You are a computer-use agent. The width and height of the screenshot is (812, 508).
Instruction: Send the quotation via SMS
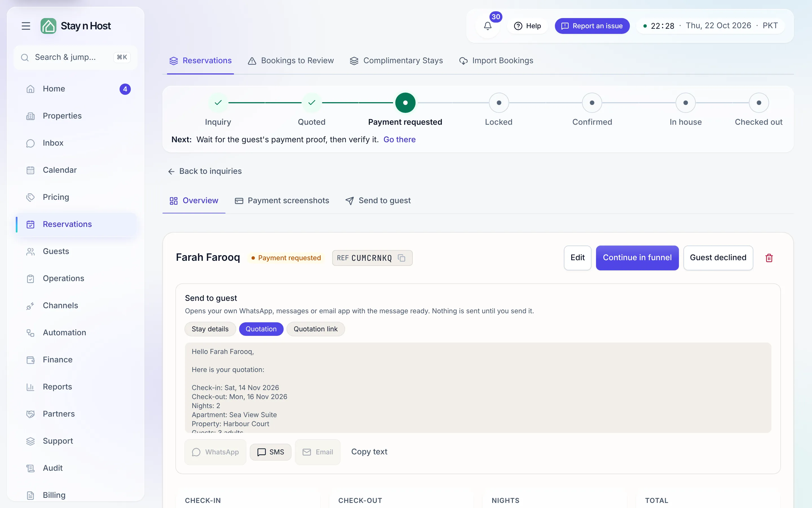(x=270, y=452)
